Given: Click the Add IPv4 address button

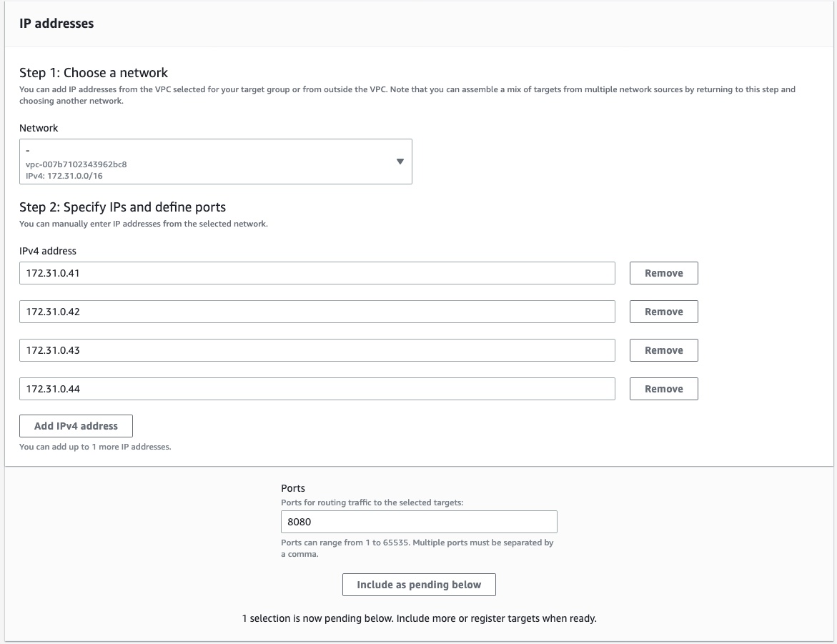Looking at the screenshot, I should click(x=76, y=425).
